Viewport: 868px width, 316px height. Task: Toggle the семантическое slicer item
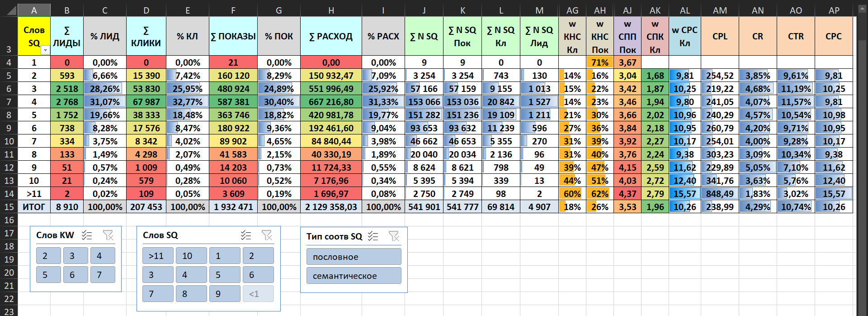coord(354,276)
